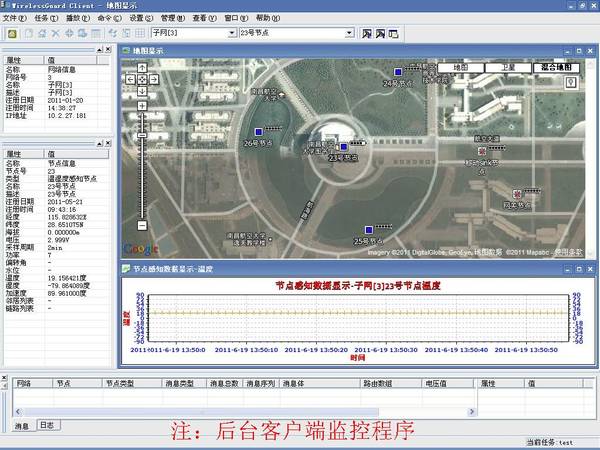Open the 窗口 menu

[x=236, y=18]
